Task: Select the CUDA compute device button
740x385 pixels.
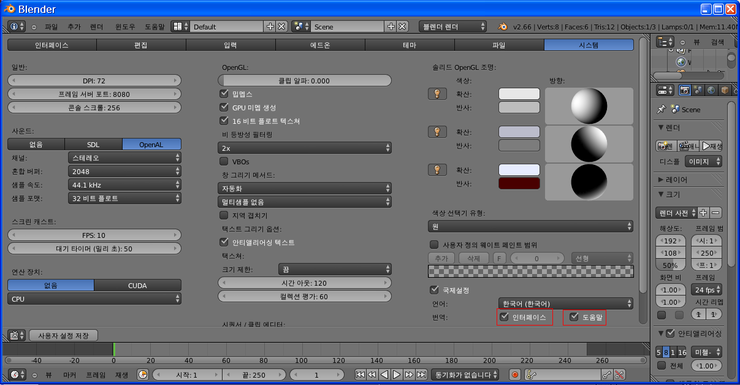Action: pyautogui.click(x=137, y=285)
